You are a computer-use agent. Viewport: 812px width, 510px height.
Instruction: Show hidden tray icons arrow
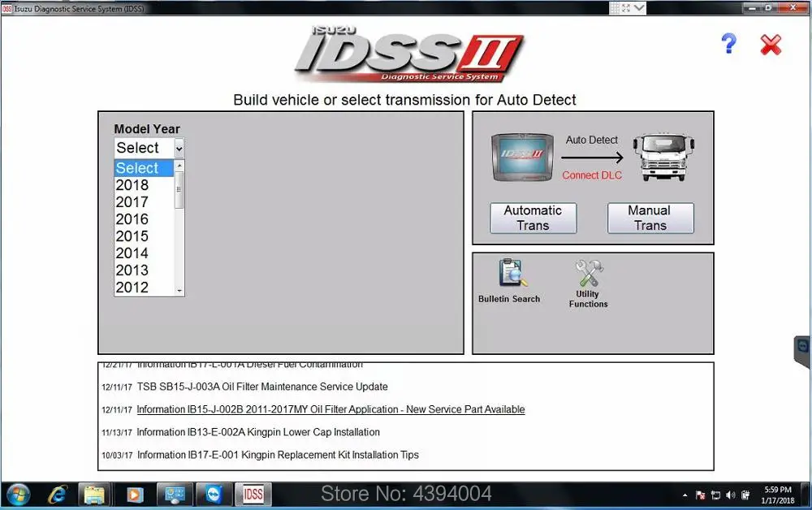coord(685,495)
